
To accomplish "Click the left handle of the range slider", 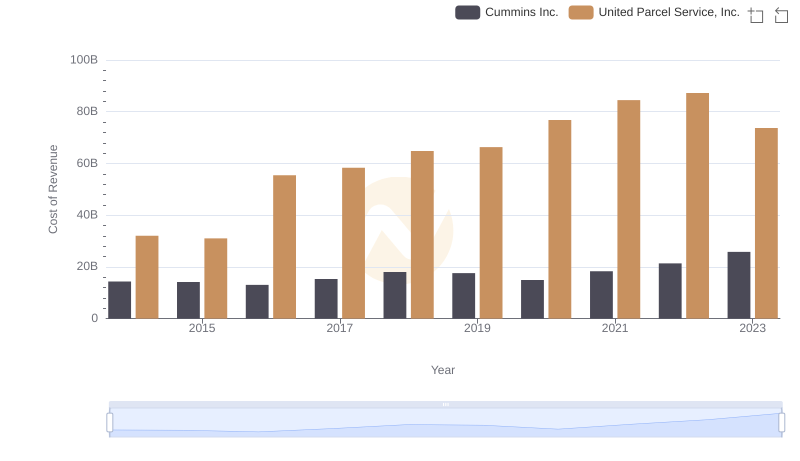I will point(110,423).
